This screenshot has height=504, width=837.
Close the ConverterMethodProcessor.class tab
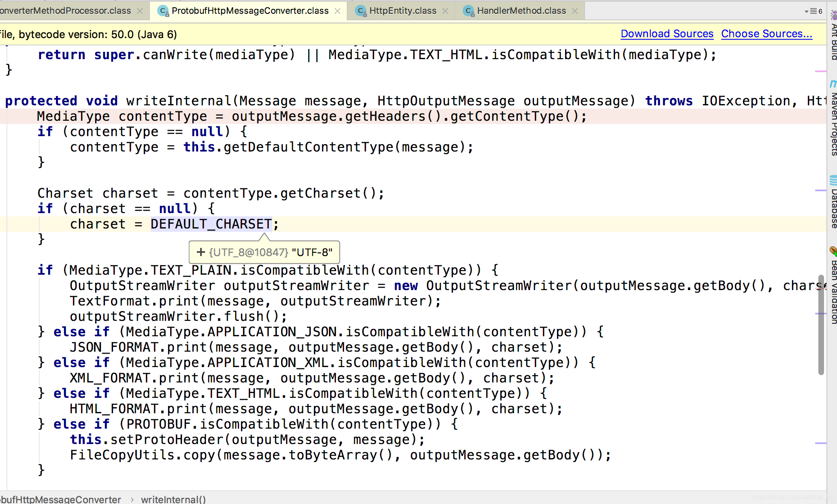click(x=140, y=11)
